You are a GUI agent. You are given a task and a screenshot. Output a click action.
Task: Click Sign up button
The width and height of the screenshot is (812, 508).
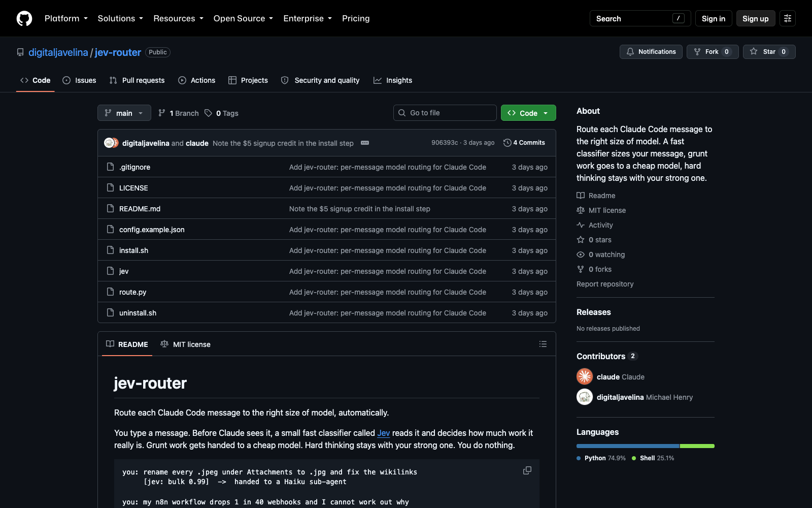(x=756, y=18)
